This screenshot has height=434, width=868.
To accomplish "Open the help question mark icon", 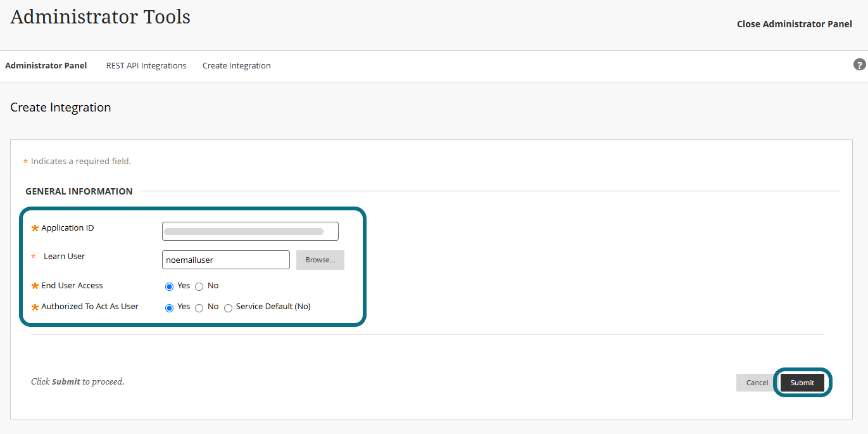I will tap(859, 65).
